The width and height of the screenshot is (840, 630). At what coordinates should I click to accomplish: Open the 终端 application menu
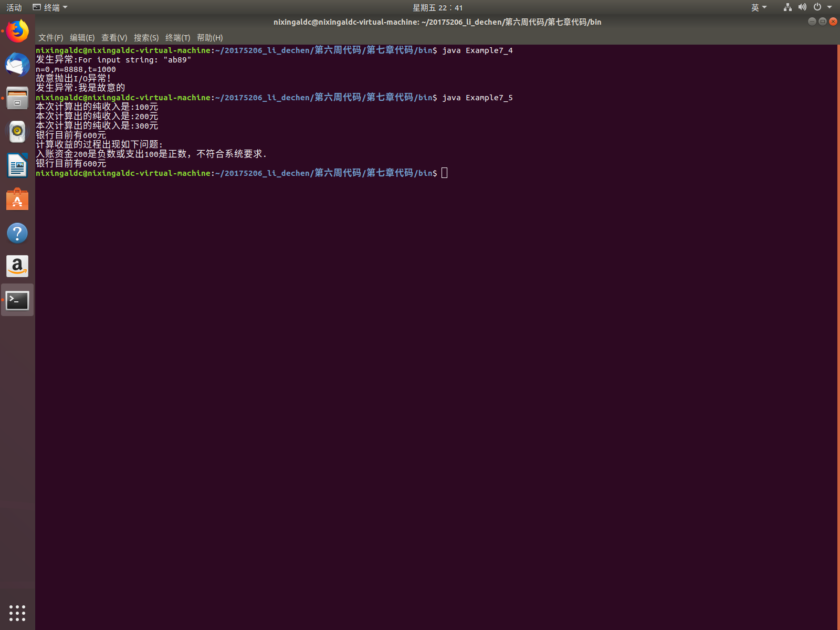pyautogui.click(x=50, y=7)
